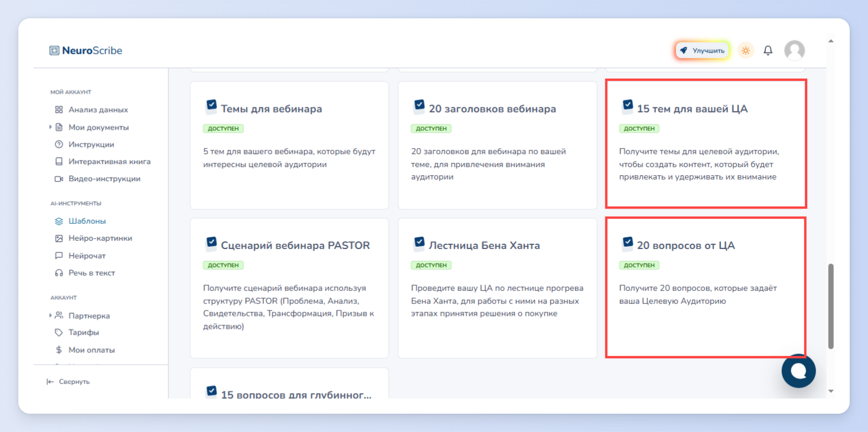Image resolution: width=868 pixels, height=432 pixels.
Task: Open the user avatar menu
Action: [794, 51]
